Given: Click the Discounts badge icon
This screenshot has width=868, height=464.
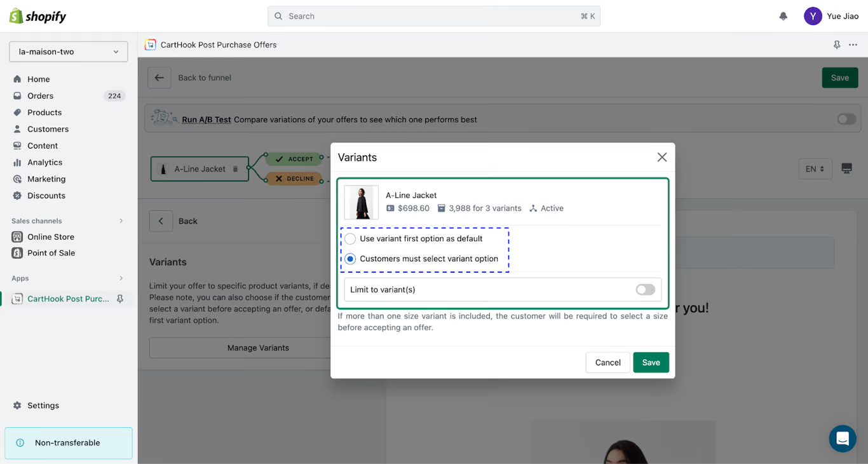Looking at the screenshot, I should pos(17,196).
